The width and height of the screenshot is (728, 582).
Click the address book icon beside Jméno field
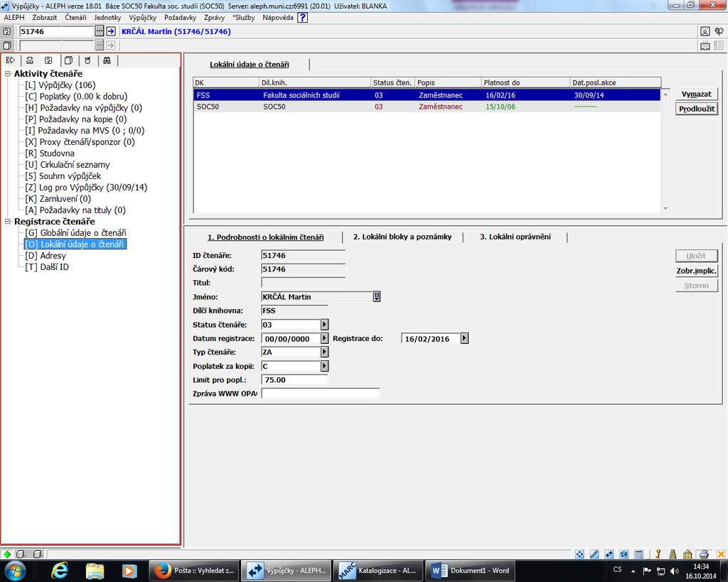pos(377,296)
